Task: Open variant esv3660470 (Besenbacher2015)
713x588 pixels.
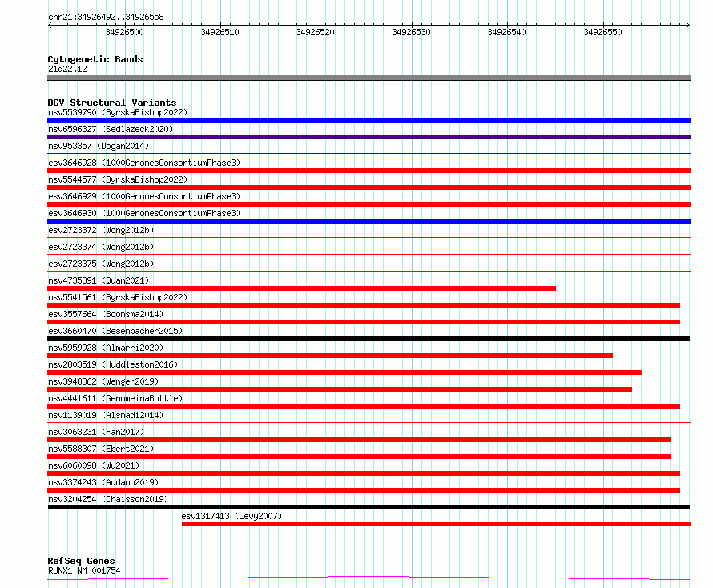Action: click(115, 331)
